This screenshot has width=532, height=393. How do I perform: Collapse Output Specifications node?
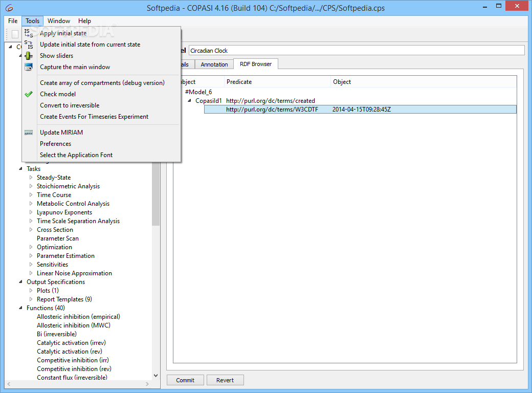20,281
